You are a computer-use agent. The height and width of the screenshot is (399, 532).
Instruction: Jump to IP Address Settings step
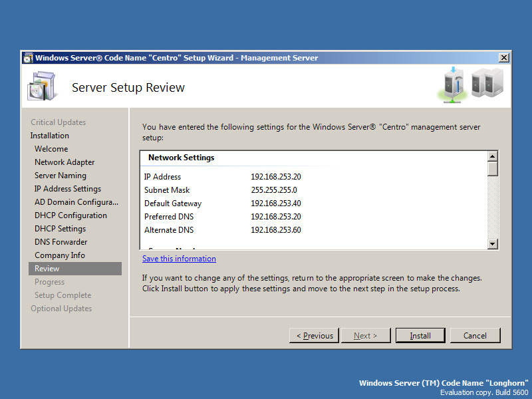point(68,189)
